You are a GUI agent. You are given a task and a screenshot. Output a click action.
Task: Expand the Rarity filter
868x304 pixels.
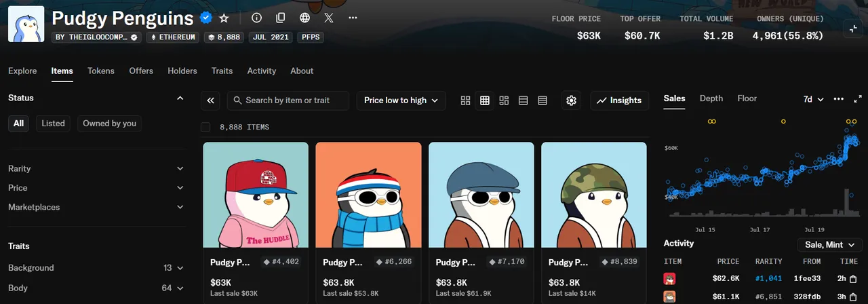pos(96,168)
